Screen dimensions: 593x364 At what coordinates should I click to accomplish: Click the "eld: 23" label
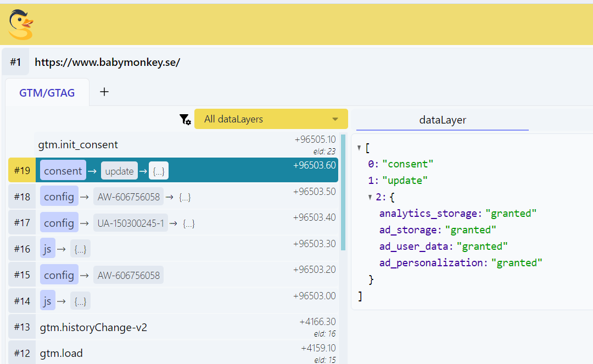(x=324, y=152)
